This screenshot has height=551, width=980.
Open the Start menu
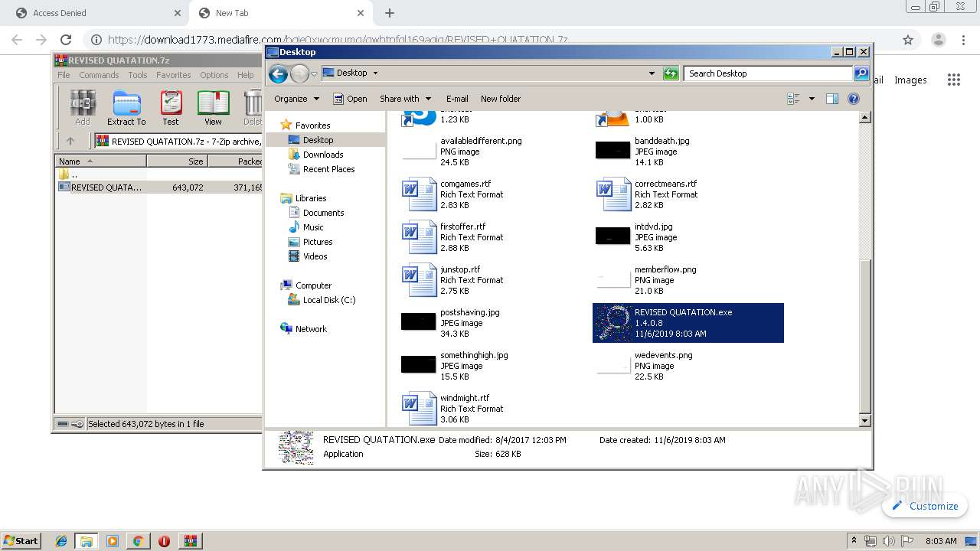(21, 540)
